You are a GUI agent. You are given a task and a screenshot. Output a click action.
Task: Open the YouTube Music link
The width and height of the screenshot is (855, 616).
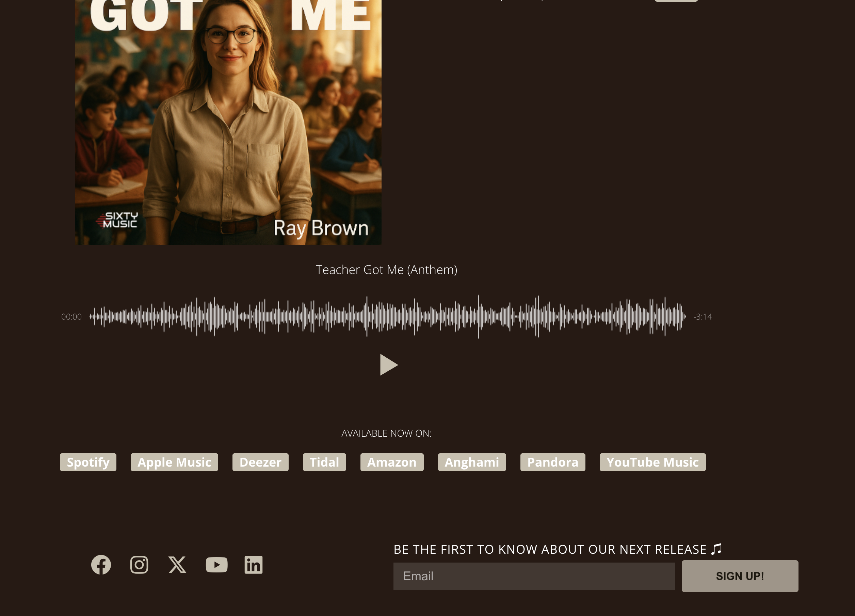pos(652,462)
